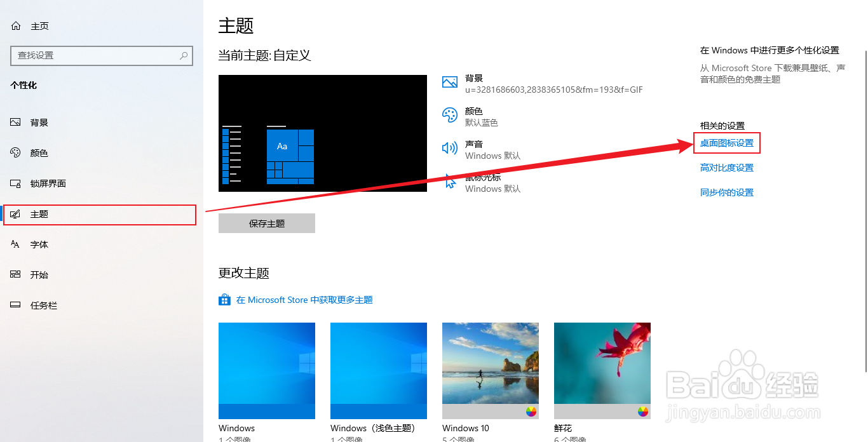Screen dimensions: 868x442
Task: Click the Start icon in sidebar
Action: [16, 275]
